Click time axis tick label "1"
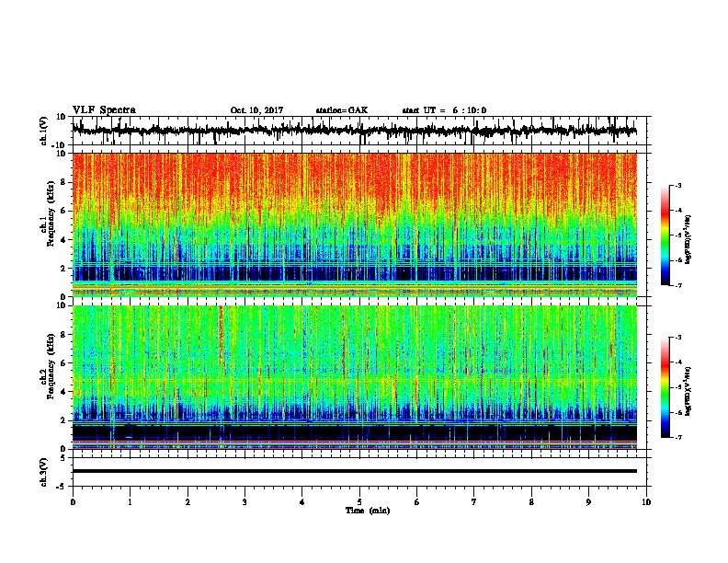Image resolution: width=728 pixels, height=563 pixels. coord(130,502)
